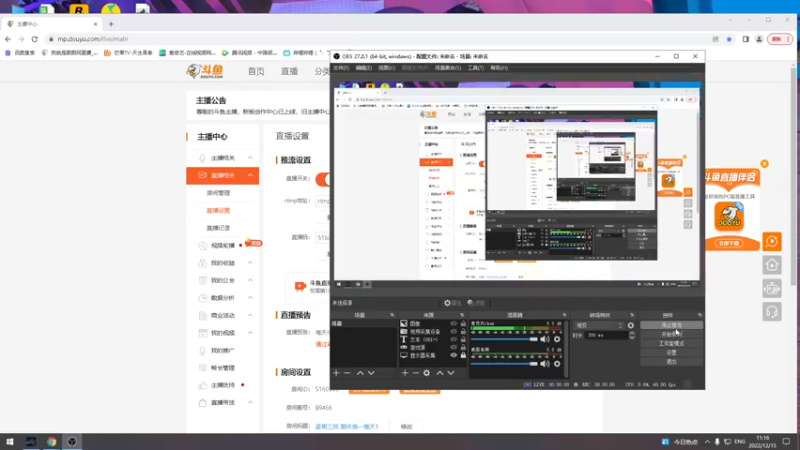
Task: Toggle visibility of video capture device source
Action: pos(454,332)
